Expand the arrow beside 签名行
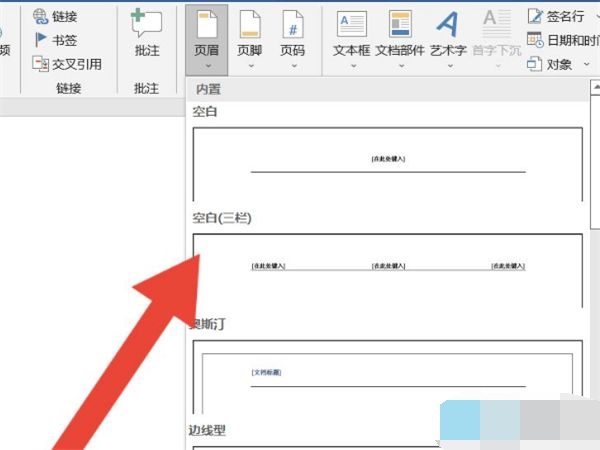The height and width of the screenshot is (450, 600). point(594,17)
